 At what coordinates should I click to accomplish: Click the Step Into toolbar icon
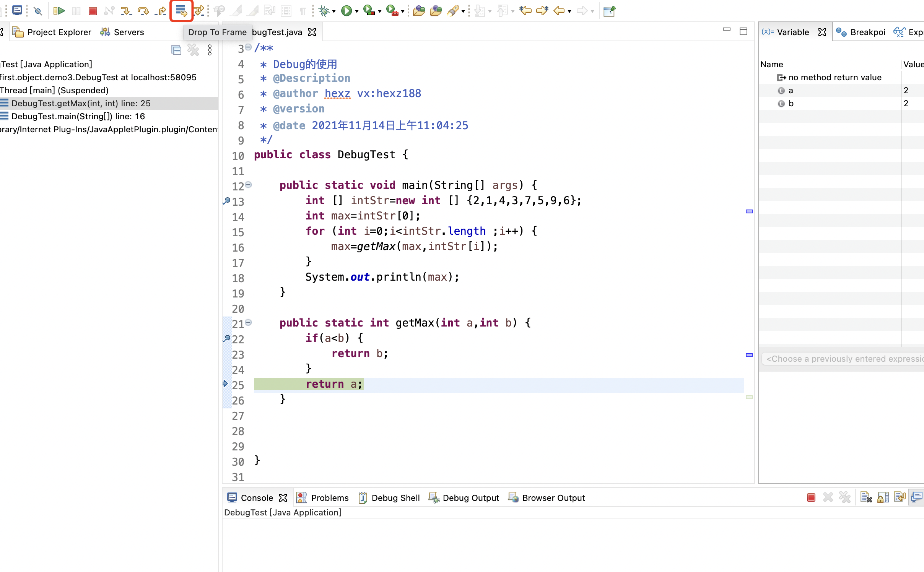tap(125, 11)
